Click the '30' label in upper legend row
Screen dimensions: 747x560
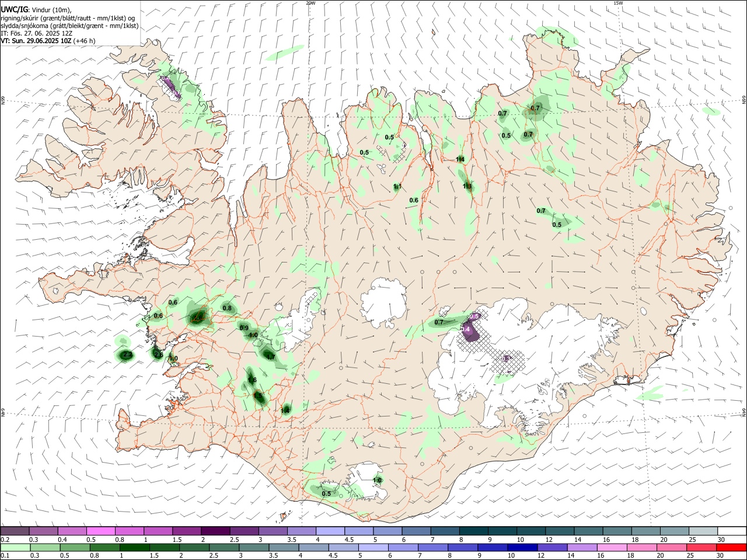(721, 540)
